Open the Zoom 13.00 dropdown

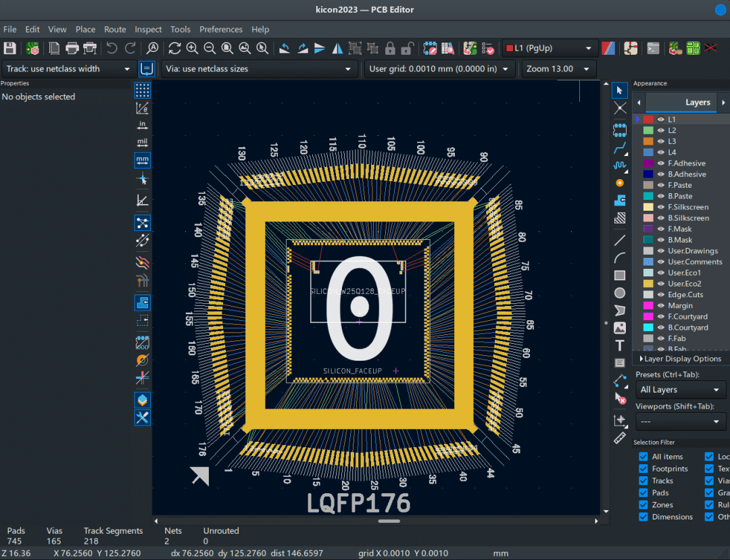(x=558, y=69)
